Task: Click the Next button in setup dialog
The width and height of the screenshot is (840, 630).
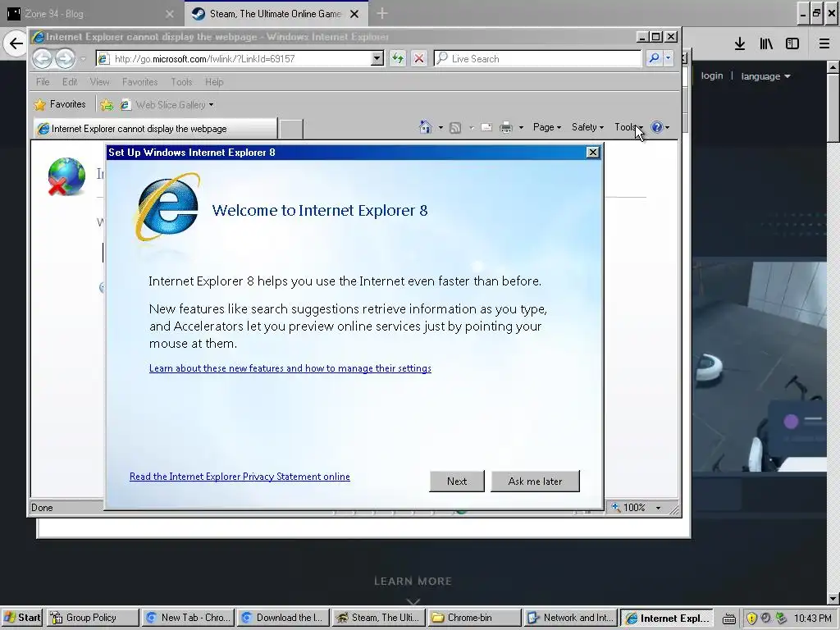Action: 457,481
